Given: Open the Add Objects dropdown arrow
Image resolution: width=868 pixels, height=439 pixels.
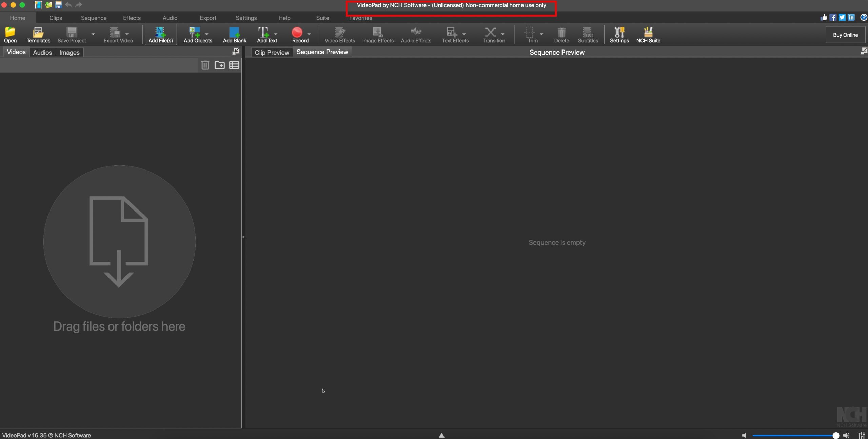Looking at the screenshot, I should click(206, 34).
